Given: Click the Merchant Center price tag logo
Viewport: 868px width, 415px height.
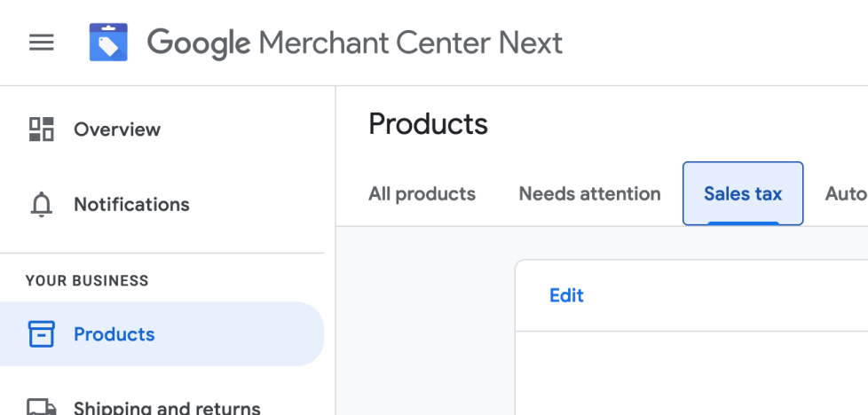Looking at the screenshot, I should point(108,43).
